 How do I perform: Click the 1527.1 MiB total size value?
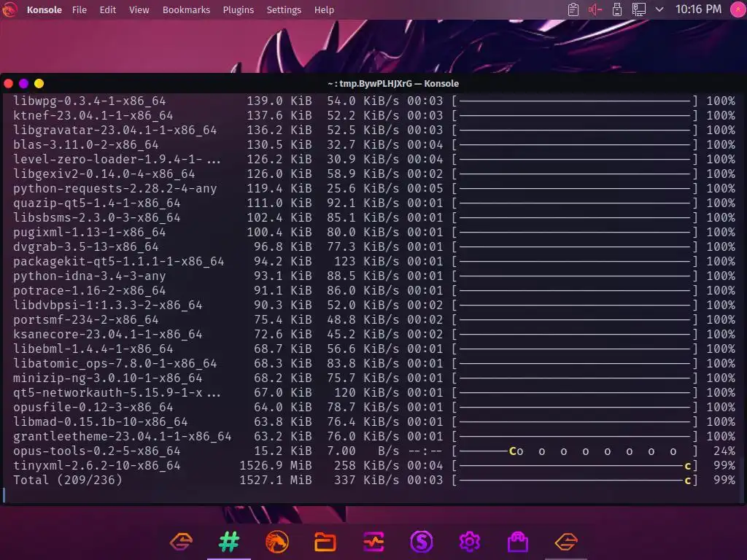[x=276, y=480]
